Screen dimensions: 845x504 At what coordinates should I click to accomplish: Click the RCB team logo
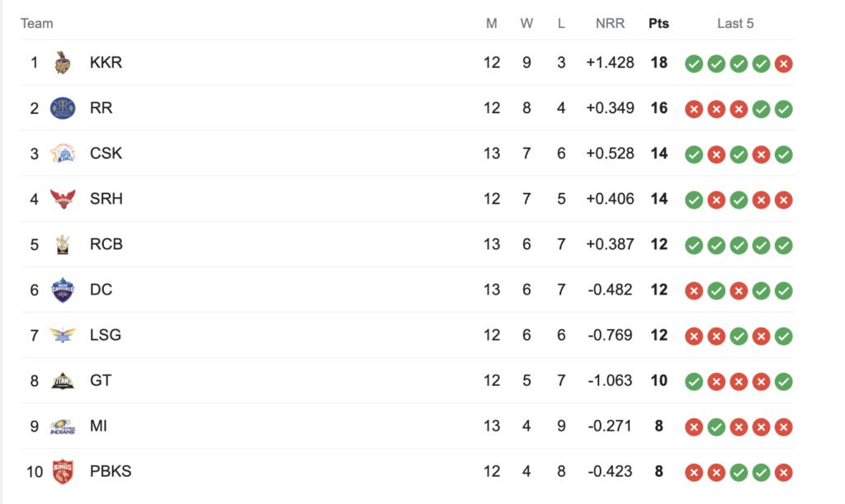pyautogui.click(x=63, y=244)
